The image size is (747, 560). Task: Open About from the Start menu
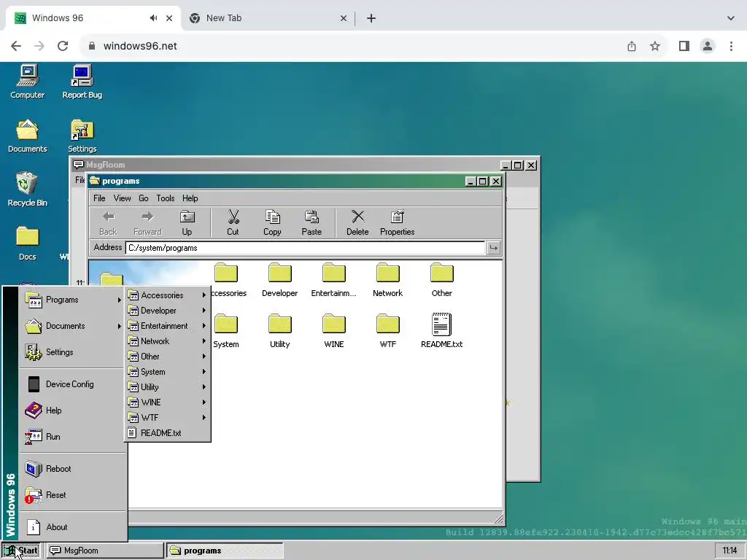click(x=72, y=527)
